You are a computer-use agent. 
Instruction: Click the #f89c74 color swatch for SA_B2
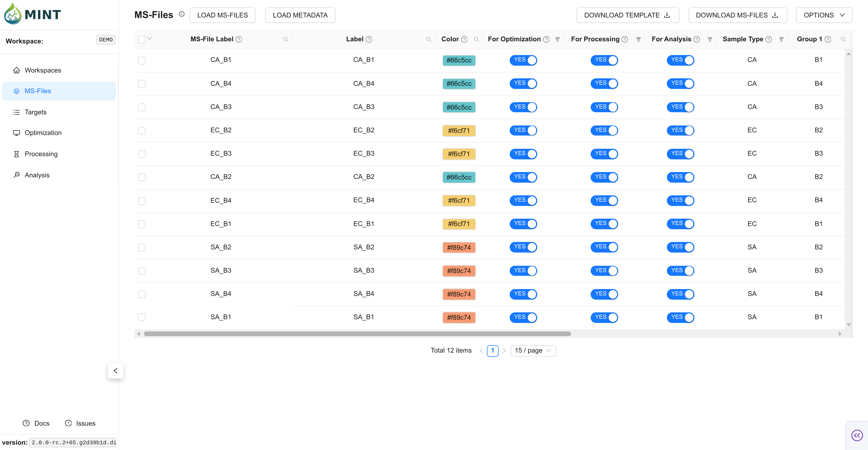pos(459,247)
